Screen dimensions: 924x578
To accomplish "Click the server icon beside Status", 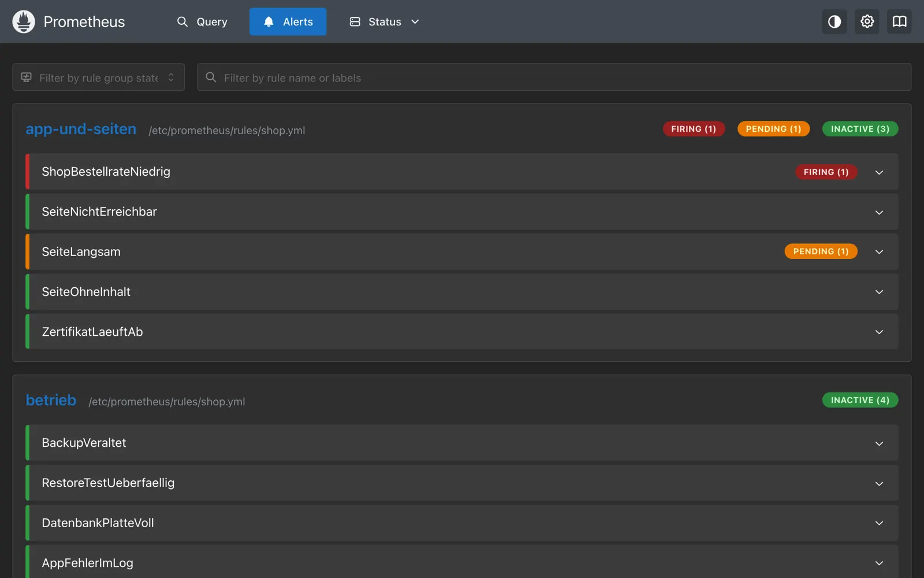I will pyautogui.click(x=355, y=22).
